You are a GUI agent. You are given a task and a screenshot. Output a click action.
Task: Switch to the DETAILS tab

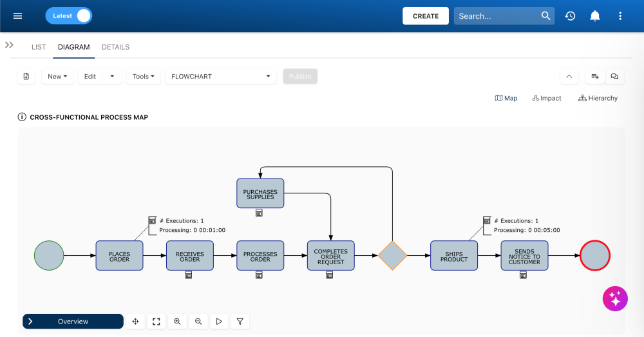click(115, 47)
